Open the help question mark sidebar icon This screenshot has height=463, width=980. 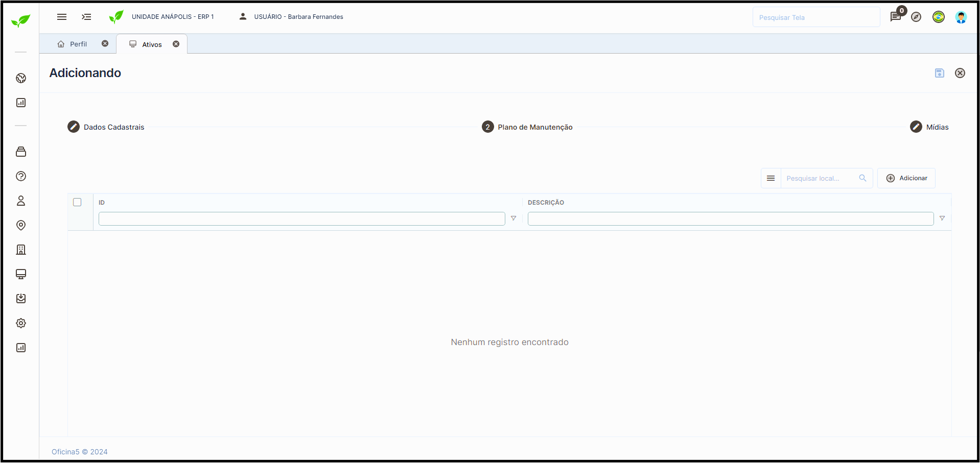(21, 176)
